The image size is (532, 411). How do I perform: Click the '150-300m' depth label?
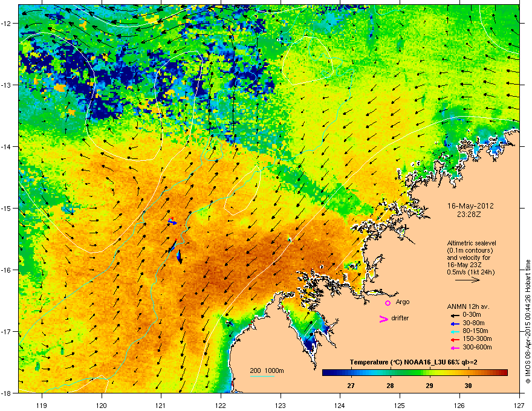click(x=477, y=338)
